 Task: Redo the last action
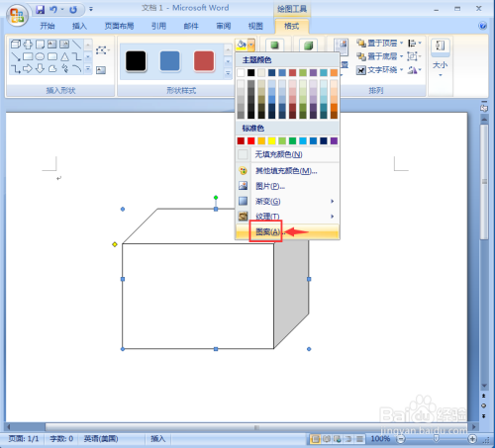[x=73, y=10]
